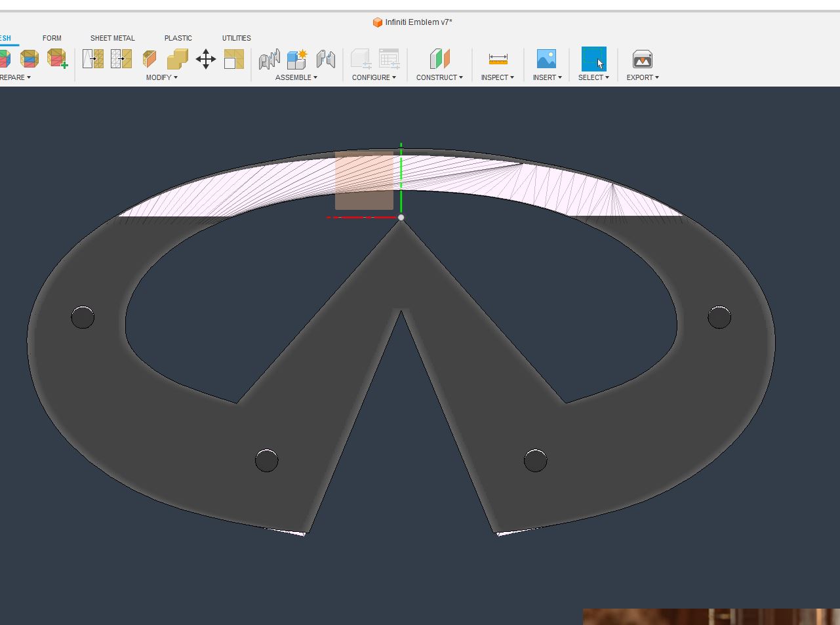840x625 pixels.
Task: Select the Remesh tool
Action: pos(92,59)
